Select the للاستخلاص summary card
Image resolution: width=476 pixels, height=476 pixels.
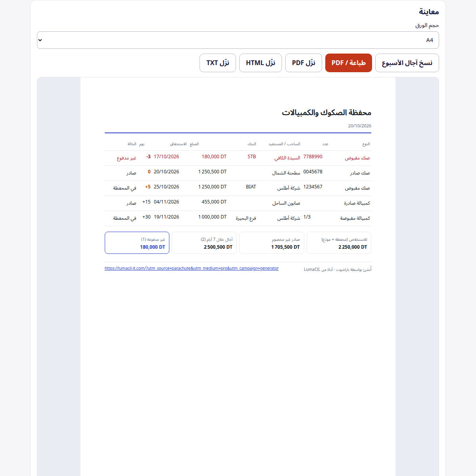coord(339,243)
